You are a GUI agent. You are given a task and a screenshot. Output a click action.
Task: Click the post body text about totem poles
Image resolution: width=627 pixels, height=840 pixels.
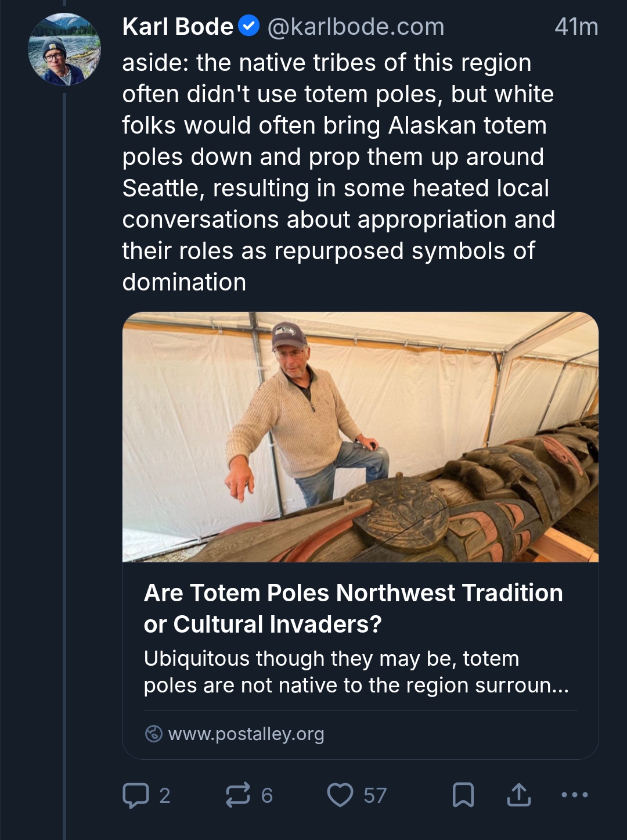point(337,173)
